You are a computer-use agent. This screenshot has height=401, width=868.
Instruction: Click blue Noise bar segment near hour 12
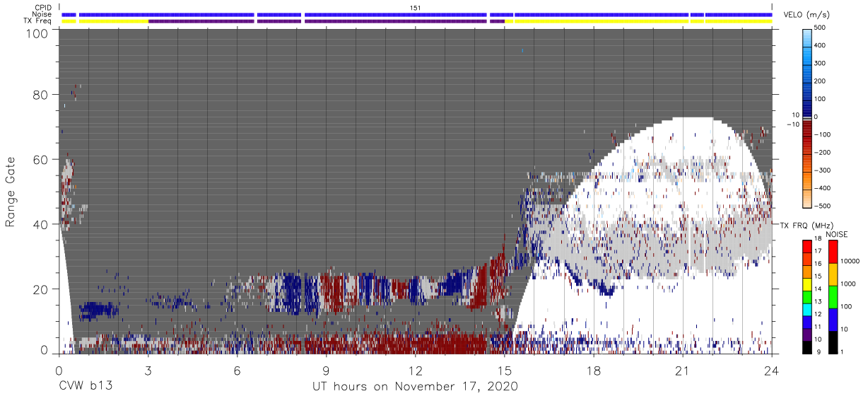396,14
